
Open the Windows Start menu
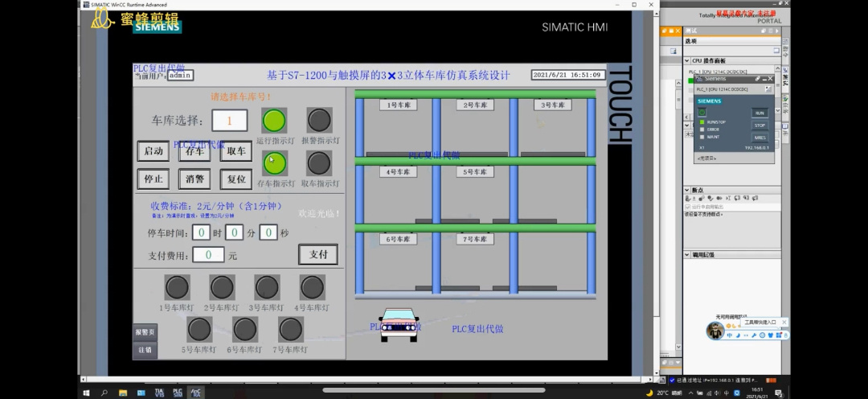[86, 393]
